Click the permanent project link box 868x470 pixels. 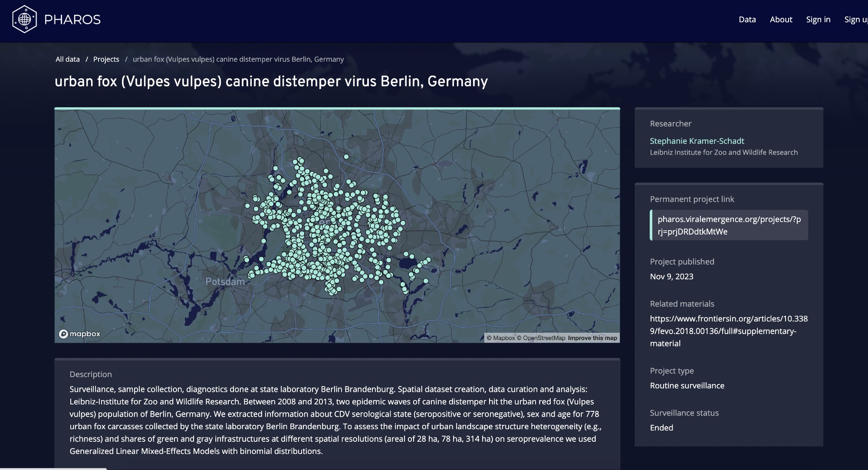[x=729, y=225]
